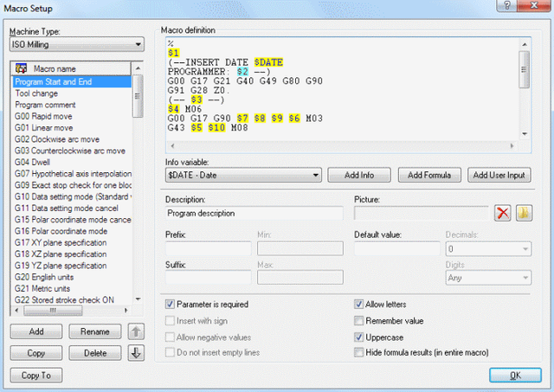Select G01 Linear move macro
This screenshot has width=554, height=392.
[72, 128]
